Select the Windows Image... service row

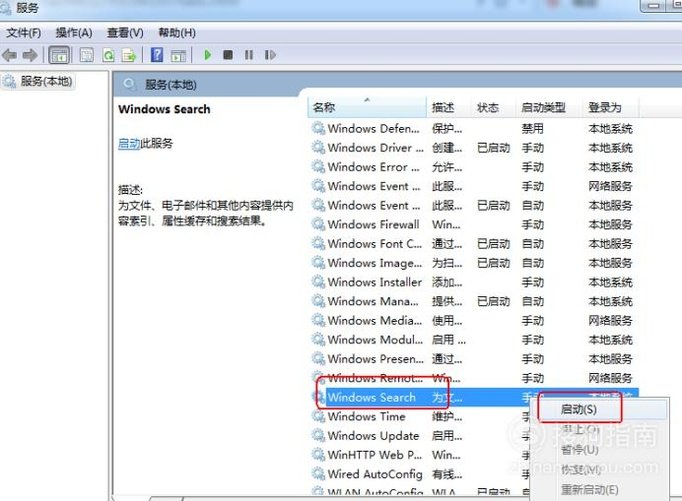pyautogui.click(x=474, y=263)
